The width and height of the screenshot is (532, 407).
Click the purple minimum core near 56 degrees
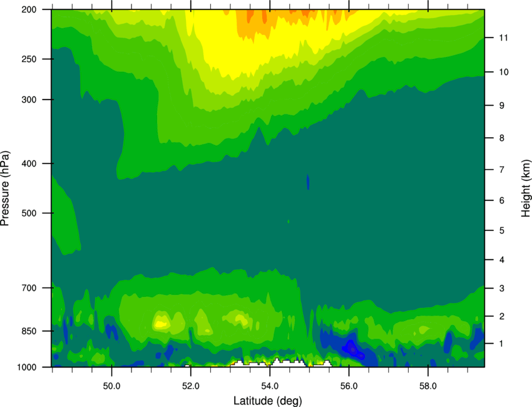(x=353, y=349)
